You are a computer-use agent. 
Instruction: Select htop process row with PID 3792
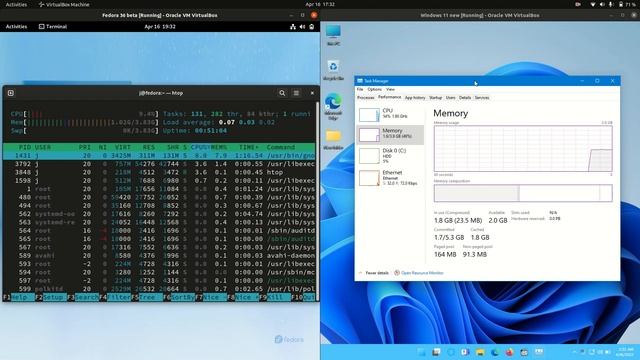point(159,164)
